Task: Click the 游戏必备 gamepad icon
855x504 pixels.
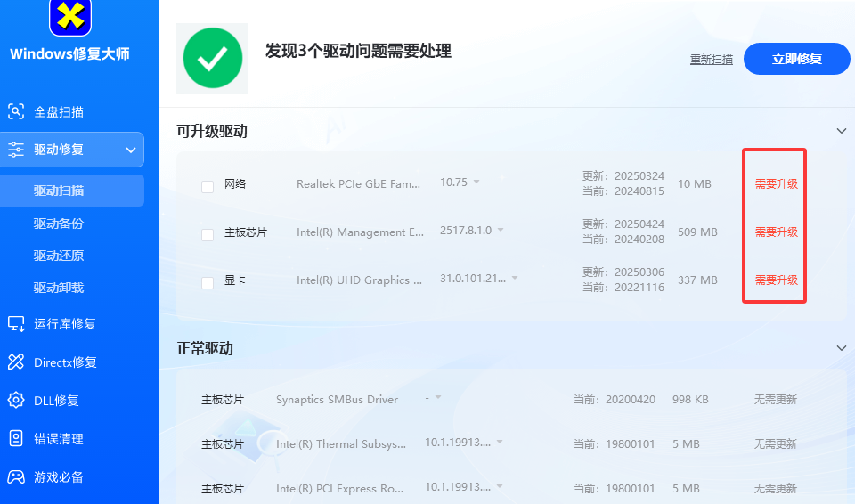Action: click(x=16, y=476)
